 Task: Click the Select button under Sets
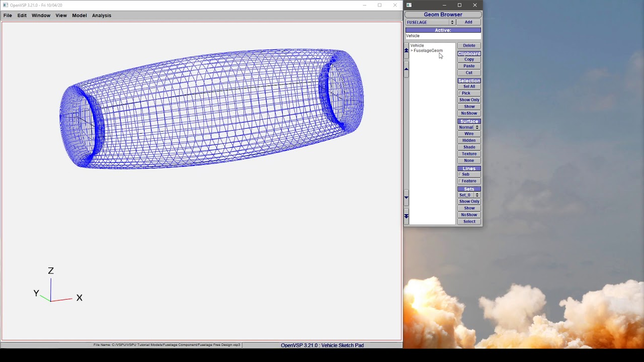[469, 222]
